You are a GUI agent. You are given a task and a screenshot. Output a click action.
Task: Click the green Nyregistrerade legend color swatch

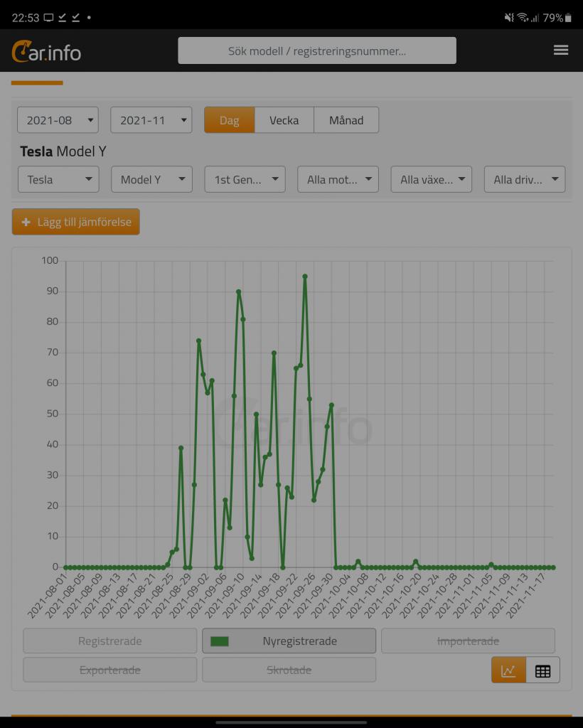point(220,641)
